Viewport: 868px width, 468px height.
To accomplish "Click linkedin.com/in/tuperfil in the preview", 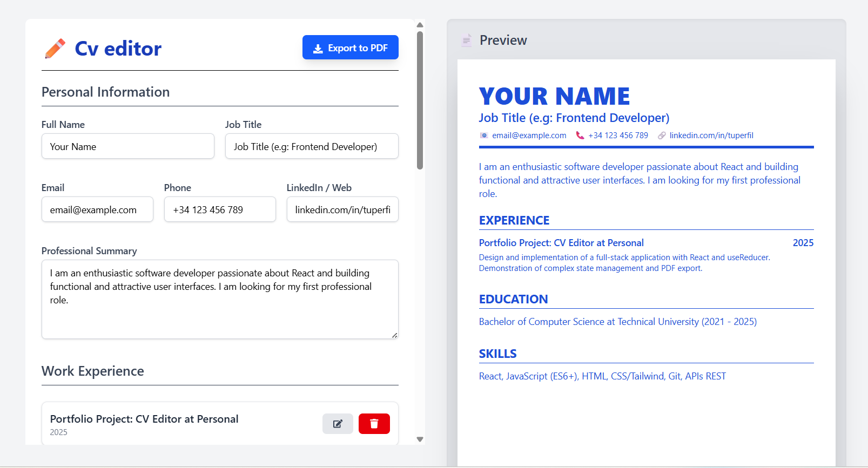I will click(711, 135).
